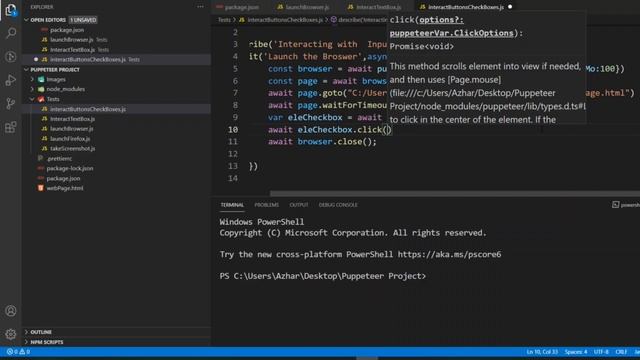Expand the NPM Scripts section
This screenshot has height=360, width=640.
pos(27,342)
